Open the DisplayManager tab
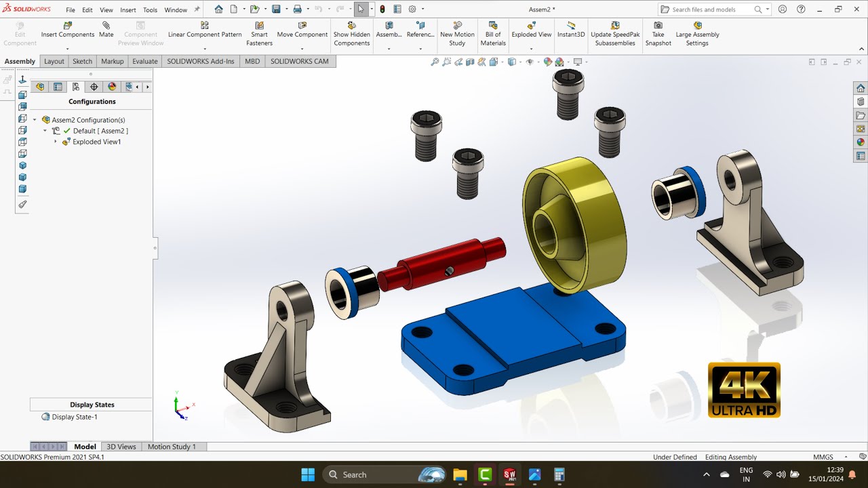This screenshot has width=868, height=488. point(112,87)
